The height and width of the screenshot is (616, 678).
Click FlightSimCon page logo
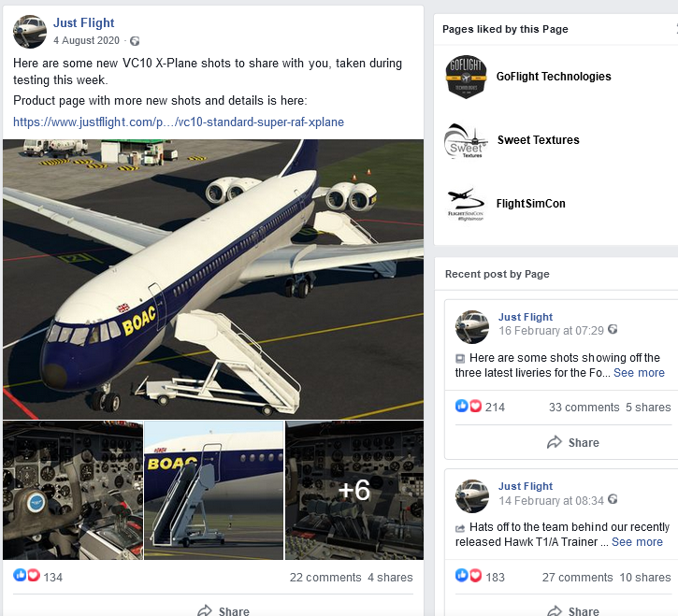(x=466, y=204)
